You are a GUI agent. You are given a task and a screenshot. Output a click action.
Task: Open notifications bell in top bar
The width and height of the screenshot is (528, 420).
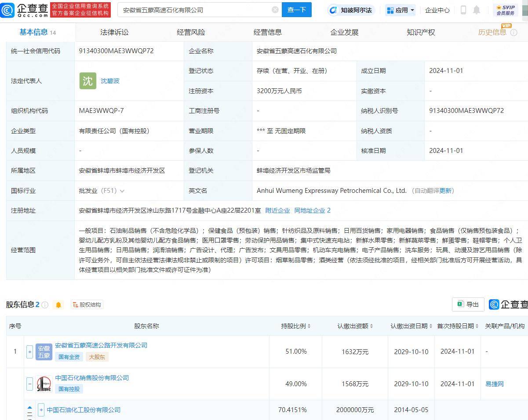click(x=477, y=10)
